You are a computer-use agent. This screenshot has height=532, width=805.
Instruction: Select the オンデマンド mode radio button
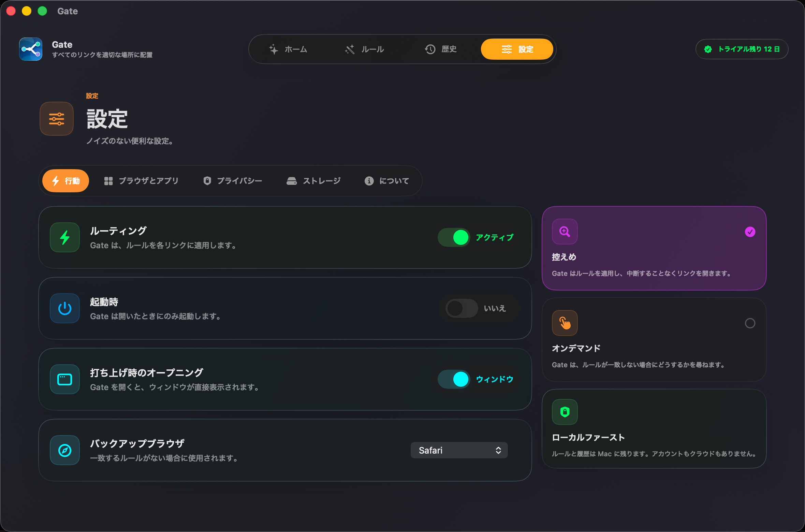(x=750, y=323)
